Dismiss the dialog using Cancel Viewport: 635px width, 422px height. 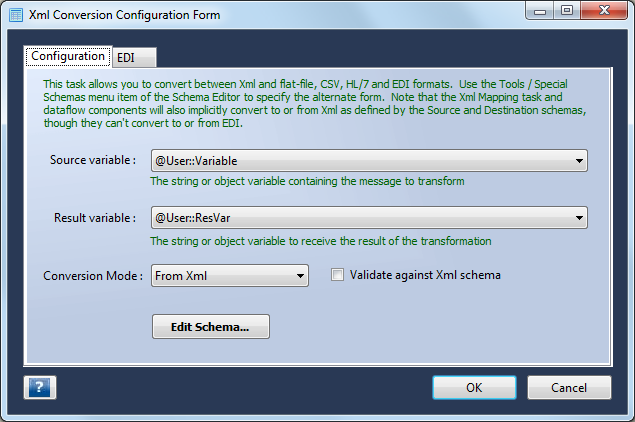click(569, 388)
